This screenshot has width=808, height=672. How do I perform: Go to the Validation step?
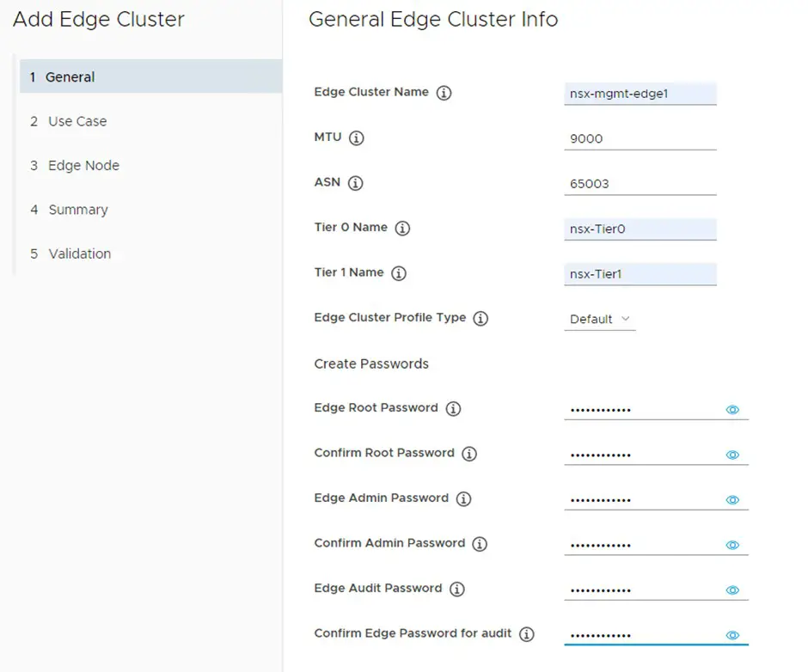[81, 254]
